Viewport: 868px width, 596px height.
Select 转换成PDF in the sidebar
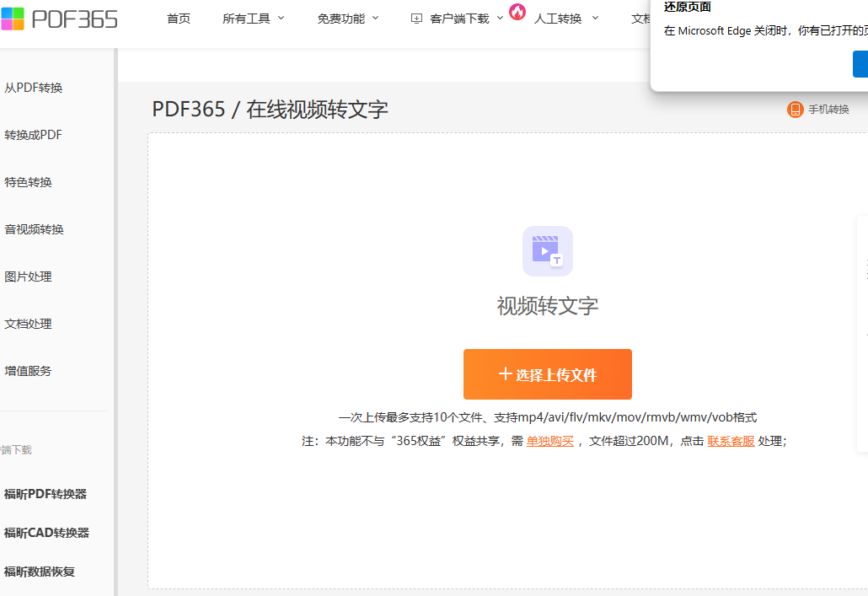[33, 135]
